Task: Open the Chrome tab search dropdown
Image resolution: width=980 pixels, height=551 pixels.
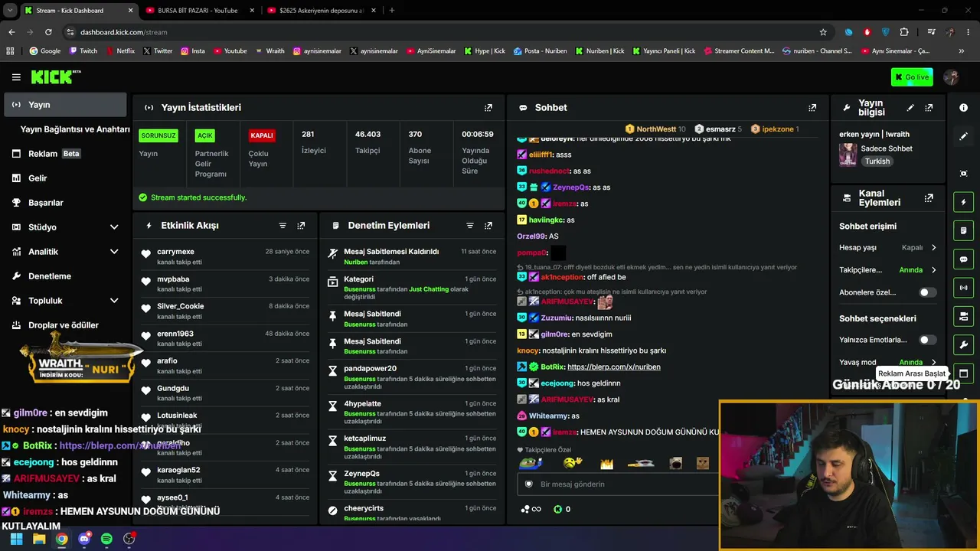Action: [10, 11]
